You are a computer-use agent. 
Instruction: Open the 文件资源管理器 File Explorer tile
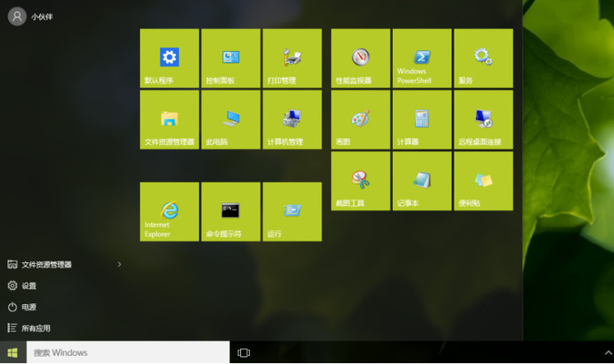pyautogui.click(x=169, y=119)
